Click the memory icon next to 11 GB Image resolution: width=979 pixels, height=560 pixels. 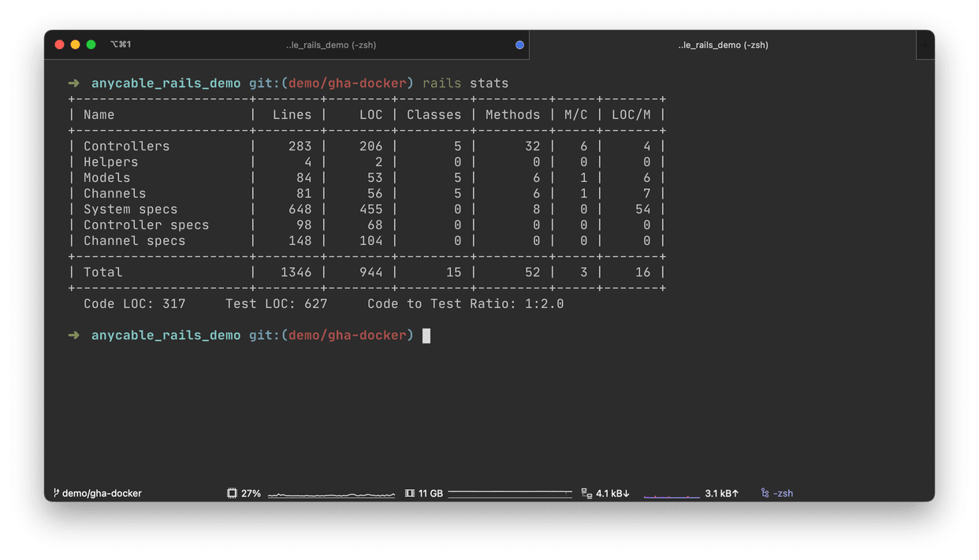(410, 493)
